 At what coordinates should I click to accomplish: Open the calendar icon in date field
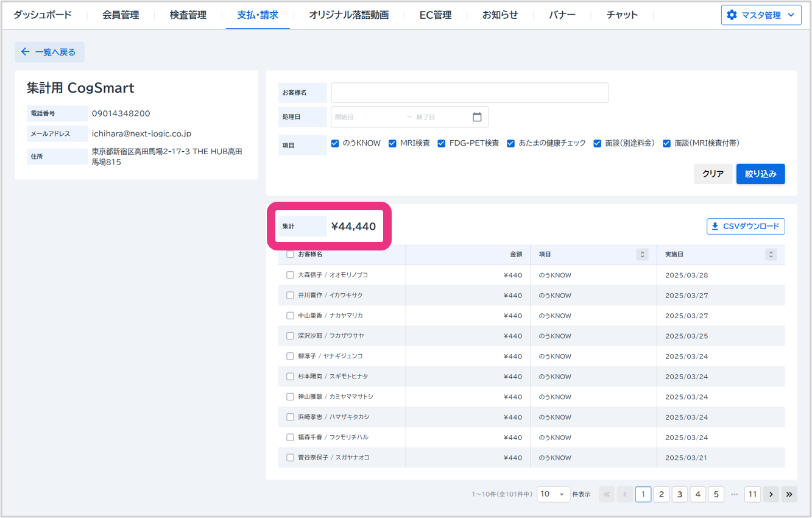(477, 117)
